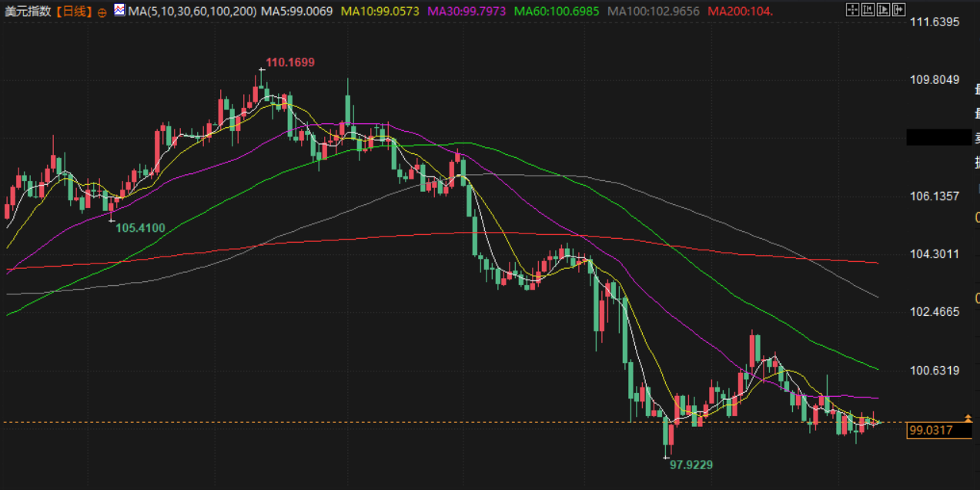Click the 美元指数 chart title

coord(28,11)
